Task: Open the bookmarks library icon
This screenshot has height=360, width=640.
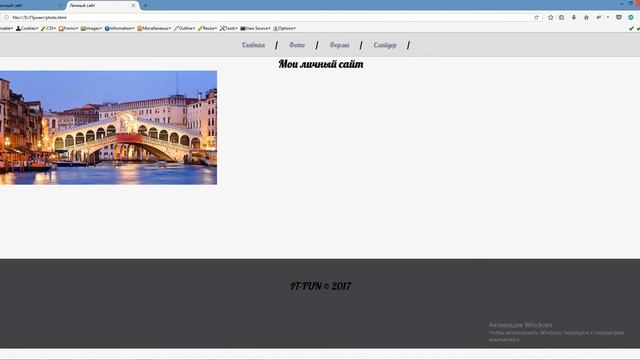Action: [562, 18]
